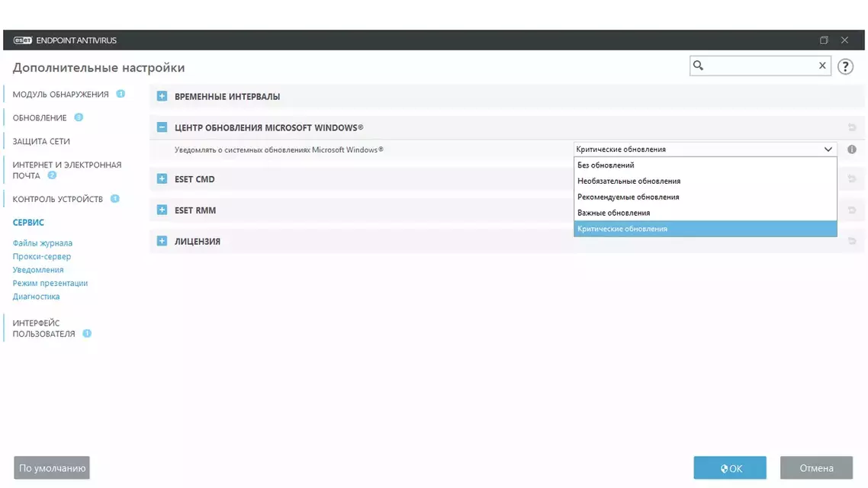Select Важные обновления option

click(706, 213)
